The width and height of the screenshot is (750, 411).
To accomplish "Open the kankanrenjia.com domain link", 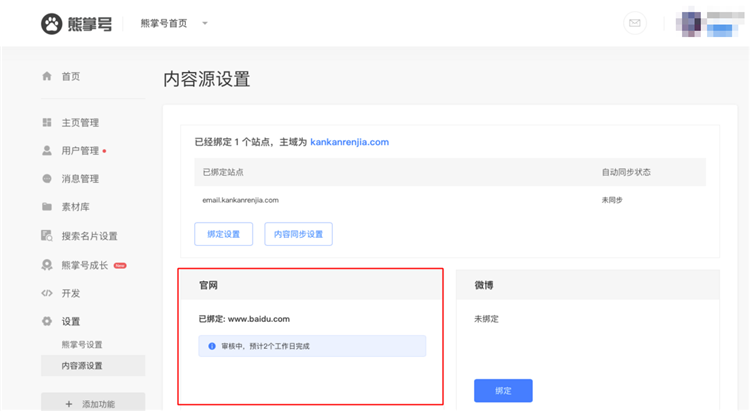I will tap(349, 142).
